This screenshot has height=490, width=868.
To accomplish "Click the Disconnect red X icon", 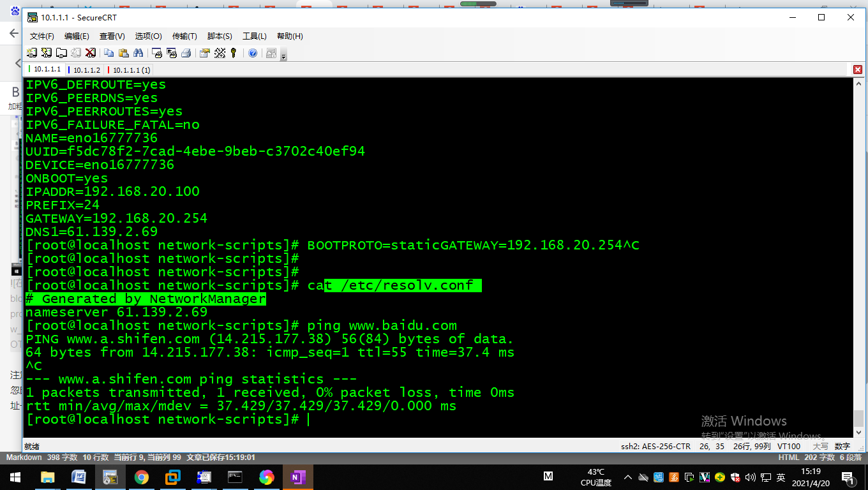I will [x=91, y=53].
